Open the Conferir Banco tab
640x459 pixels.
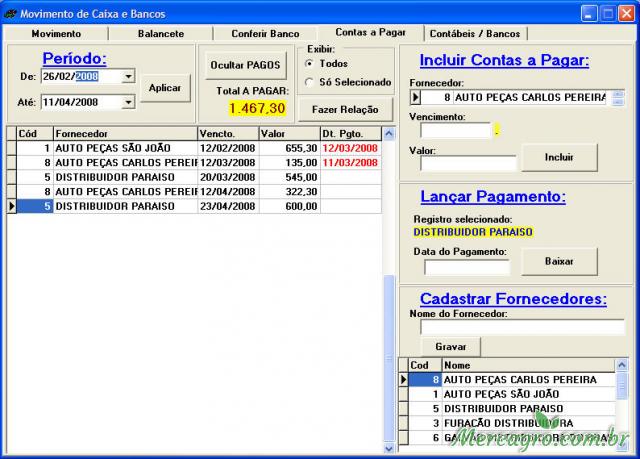(x=265, y=33)
